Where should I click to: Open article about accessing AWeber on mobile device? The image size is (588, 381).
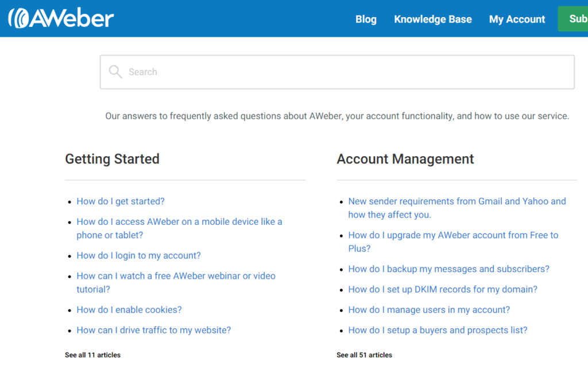tap(179, 228)
